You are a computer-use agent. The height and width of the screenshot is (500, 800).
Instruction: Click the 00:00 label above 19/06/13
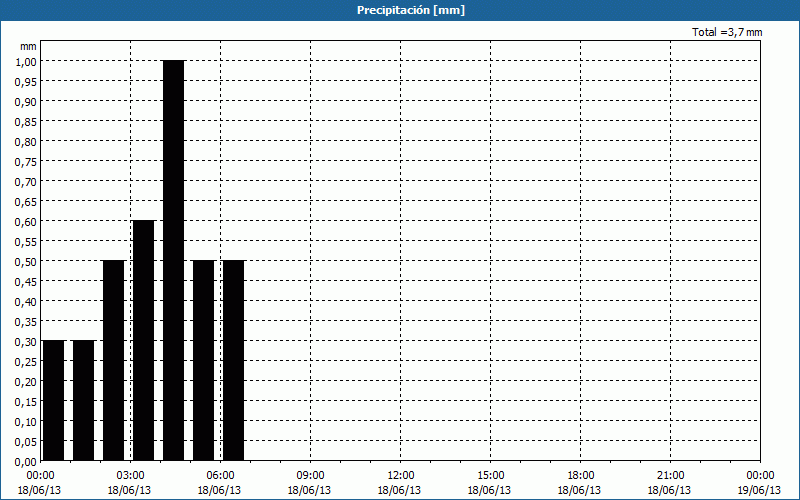760,476
